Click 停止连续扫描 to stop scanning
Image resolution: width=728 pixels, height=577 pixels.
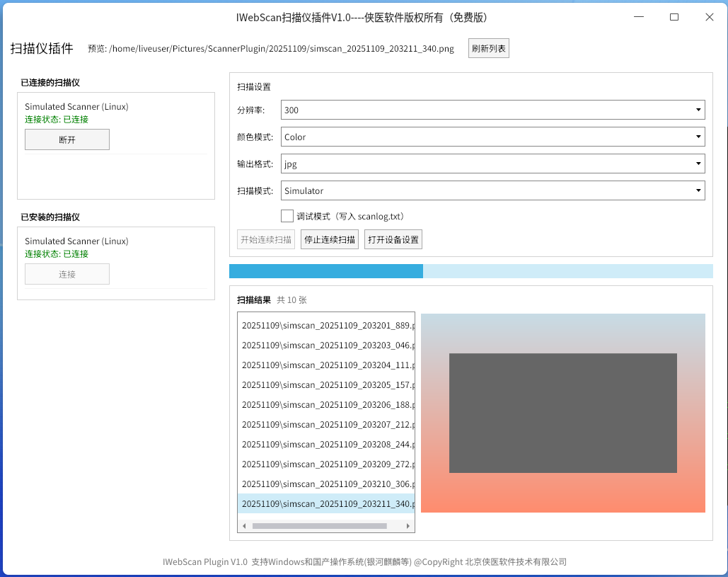point(330,239)
